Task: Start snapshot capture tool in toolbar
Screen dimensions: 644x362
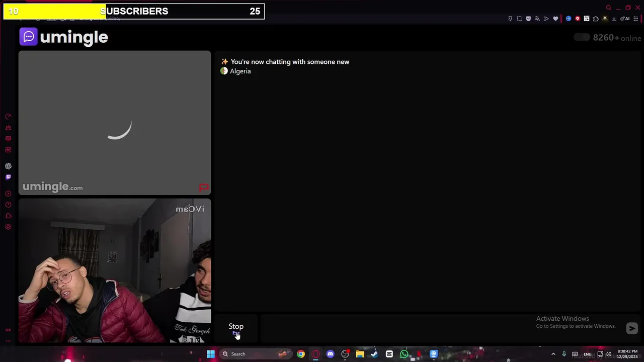Action: 519,19
